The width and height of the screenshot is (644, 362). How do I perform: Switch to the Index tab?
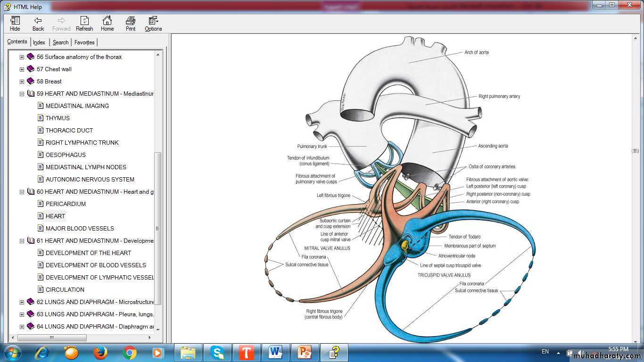pyautogui.click(x=39, y=42)
